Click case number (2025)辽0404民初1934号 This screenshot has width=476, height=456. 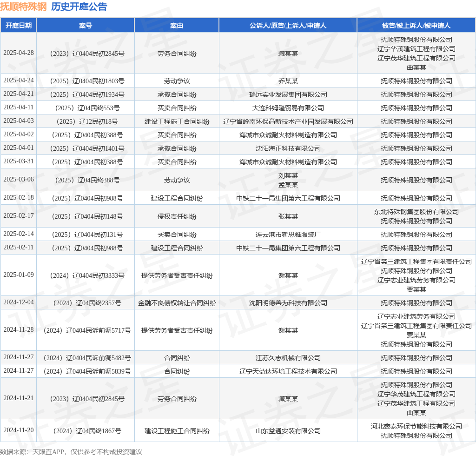(87, 94)
